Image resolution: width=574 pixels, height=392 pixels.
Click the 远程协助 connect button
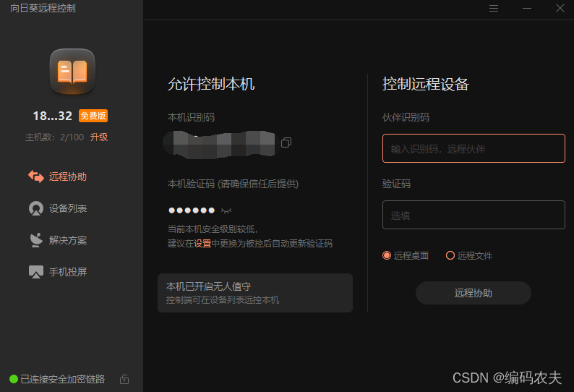point(474,293)
